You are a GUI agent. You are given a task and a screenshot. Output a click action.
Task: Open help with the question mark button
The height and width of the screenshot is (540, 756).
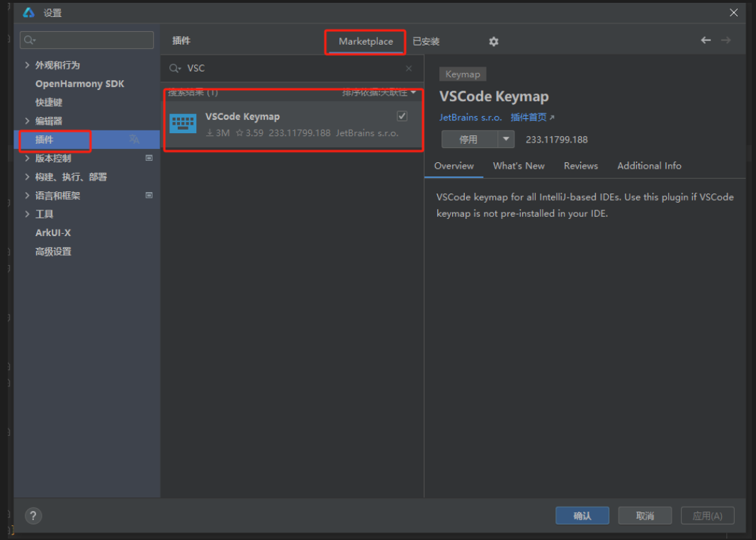tap(33, 516)
